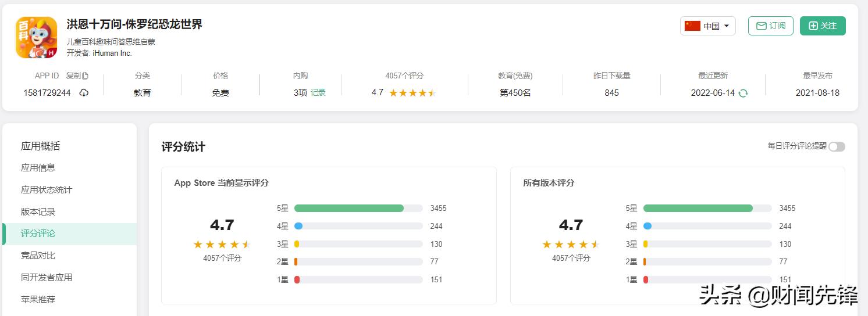The width and height of the screenshot is (868, 316).
Task: Click the 2星 orange bar in 所有版本评分
Action: click(645, 262)
